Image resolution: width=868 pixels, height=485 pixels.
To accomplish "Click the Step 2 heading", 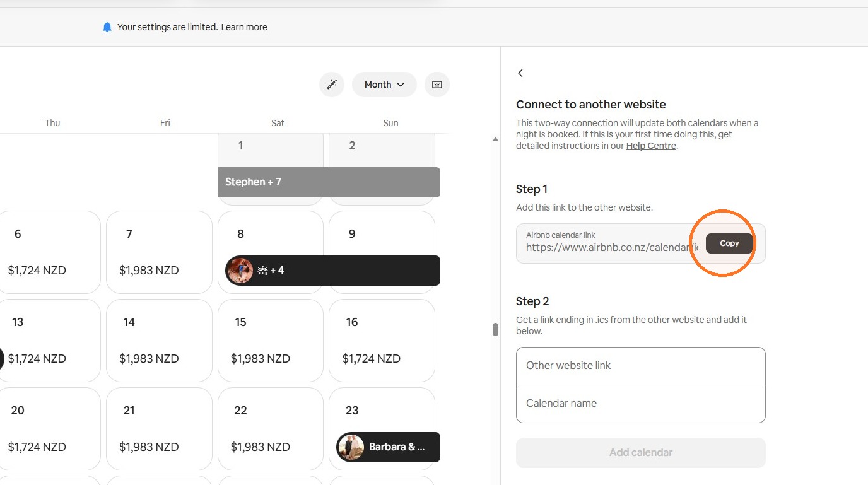I will point(532,301).
